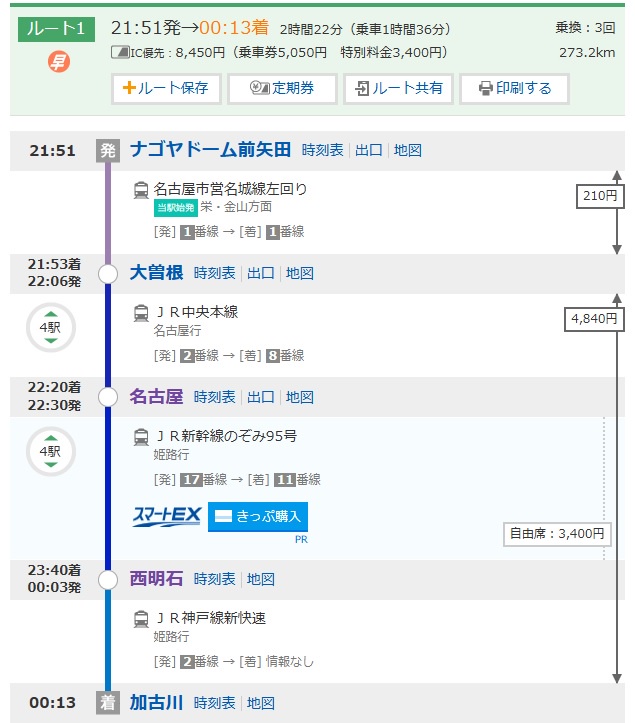Viewport: 635px width, 723px height.
Task: Expand 4駅 stops between 大曽根 and 名古屋
Action: pos(51,327)
